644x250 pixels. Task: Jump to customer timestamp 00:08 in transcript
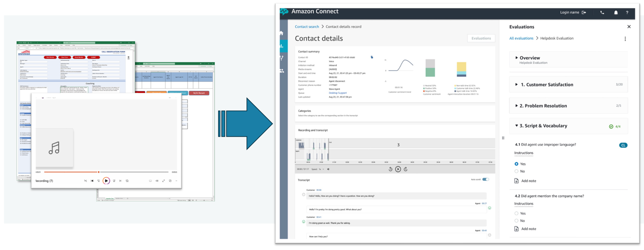coord(319,190)
